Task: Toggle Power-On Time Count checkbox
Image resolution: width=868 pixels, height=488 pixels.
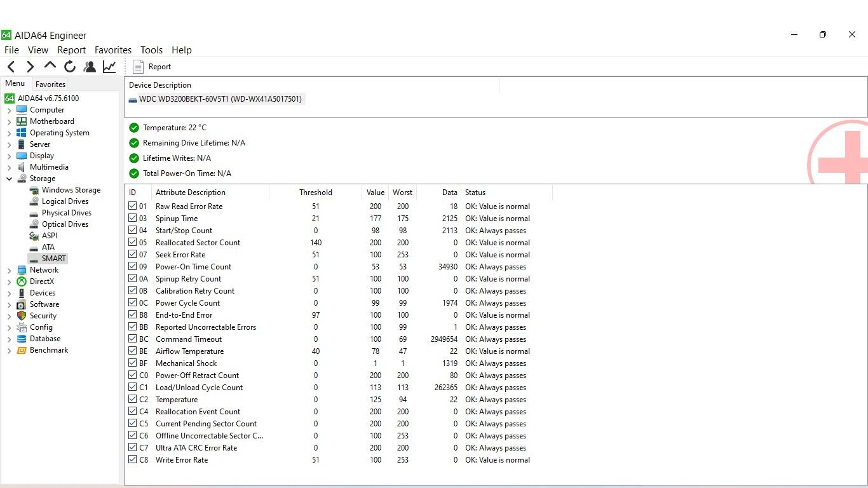Action: click(132, 266)
